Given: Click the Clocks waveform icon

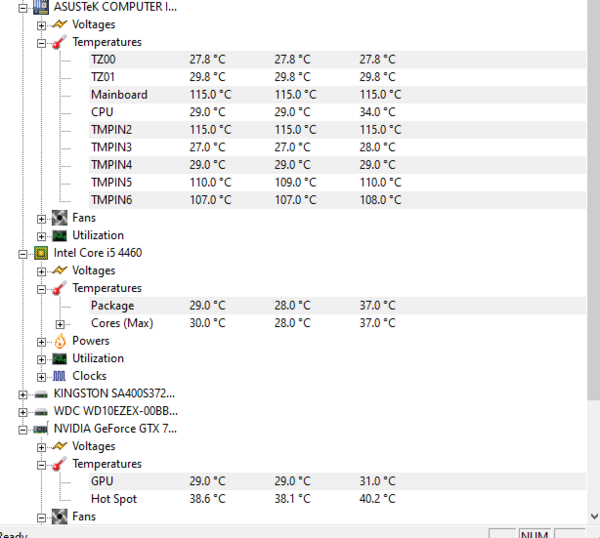Looking at the screenshot, I should [x=59, y=376].
